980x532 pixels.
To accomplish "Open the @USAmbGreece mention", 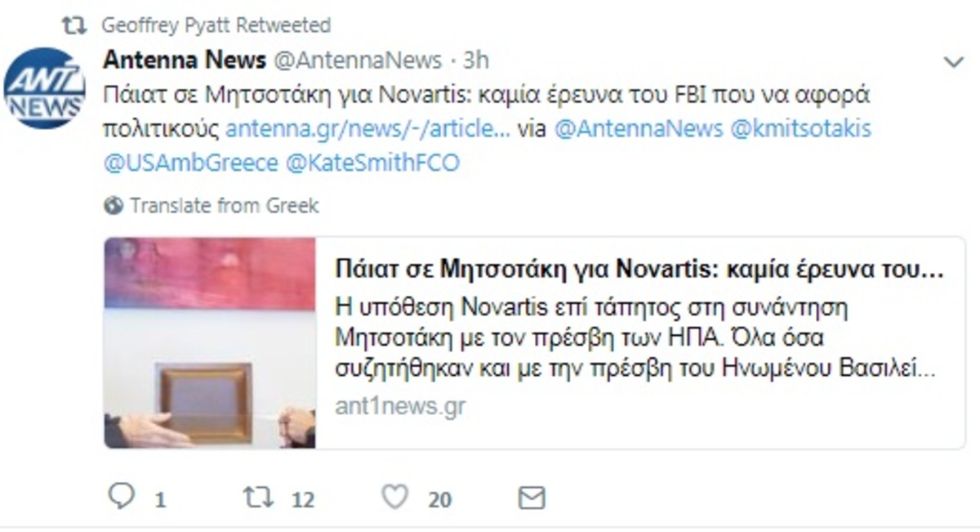I will pyautogui.click(x=190, y=163).
